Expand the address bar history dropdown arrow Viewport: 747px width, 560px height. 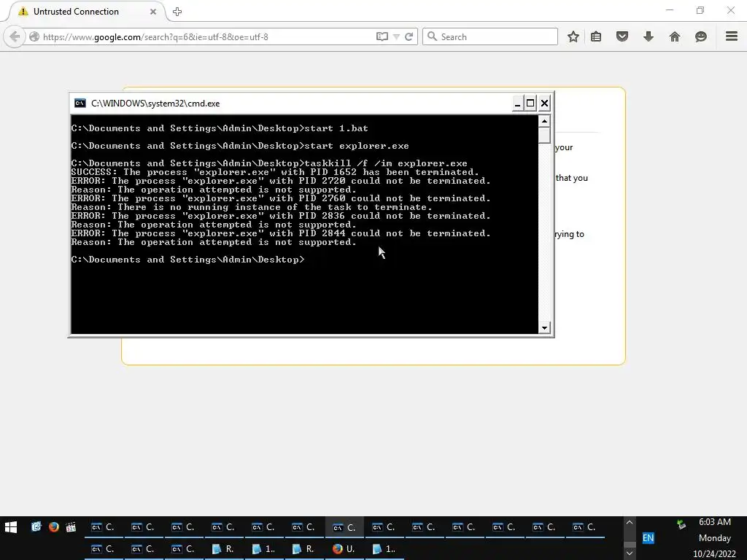396,36
